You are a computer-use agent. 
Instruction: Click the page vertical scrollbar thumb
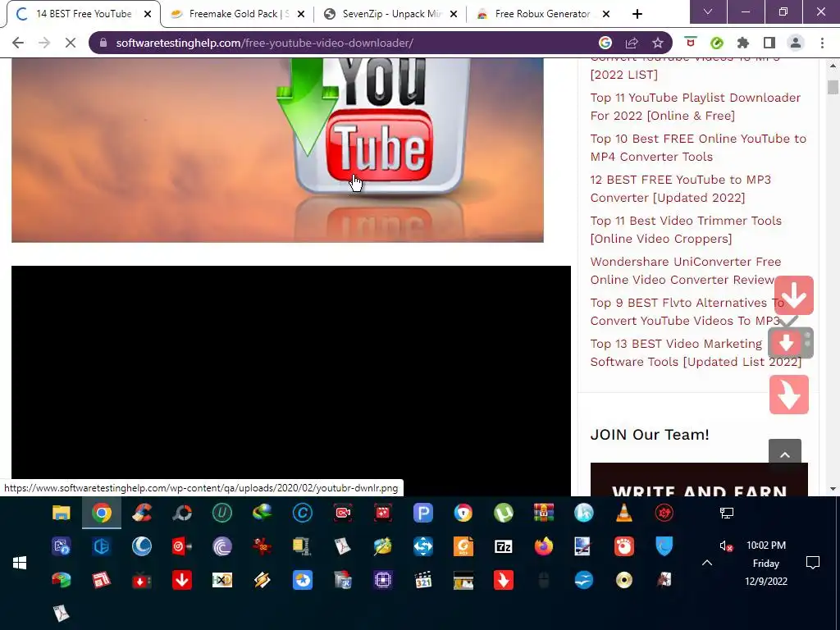click(833, 87)
